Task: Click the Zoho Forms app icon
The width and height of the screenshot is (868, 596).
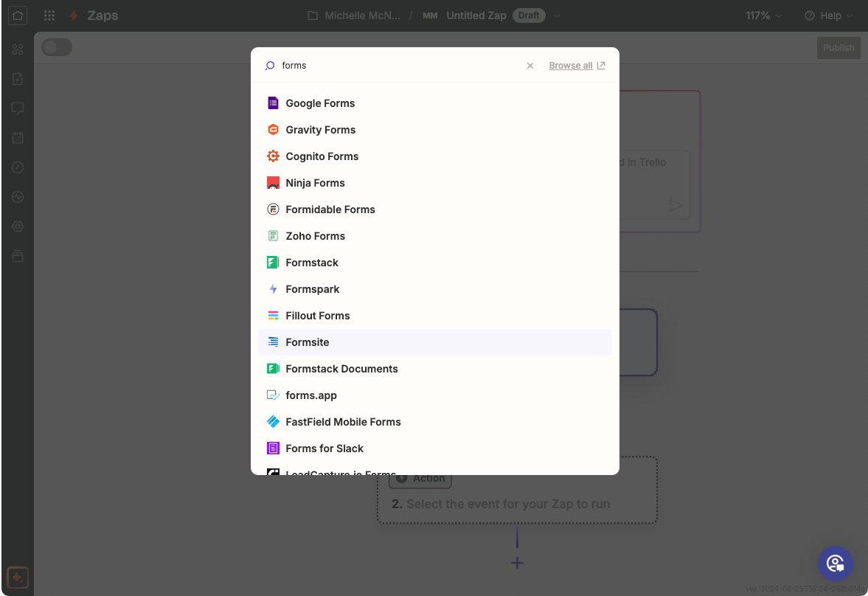Action: (x=273, y=236)
